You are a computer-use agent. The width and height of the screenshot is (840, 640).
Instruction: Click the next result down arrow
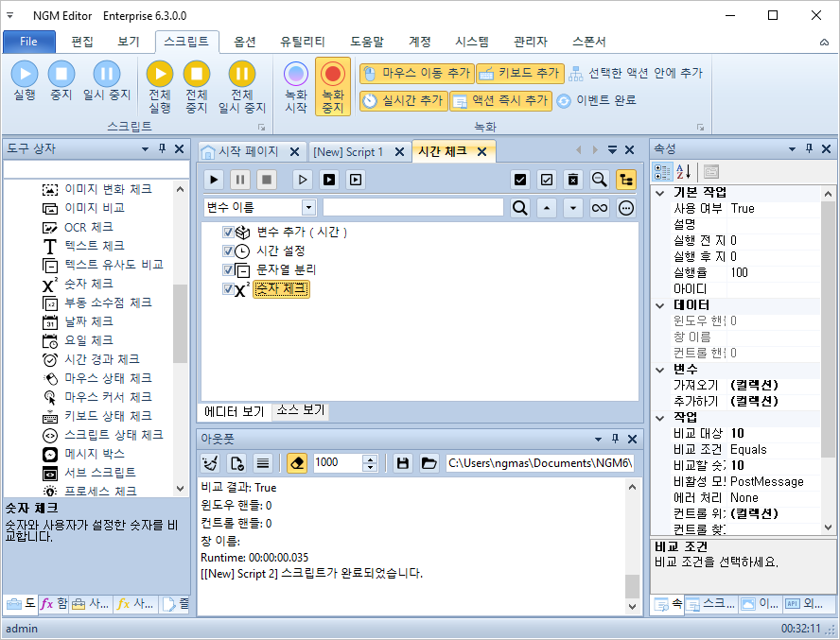[x=573, y=207]
